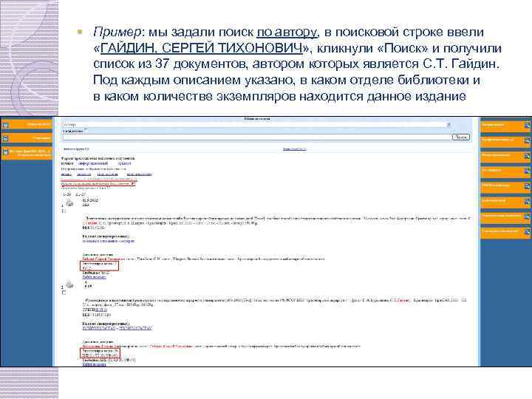Click the magnifier icon in the third right sidebar button
532x399 pixels.
[527, 156]
